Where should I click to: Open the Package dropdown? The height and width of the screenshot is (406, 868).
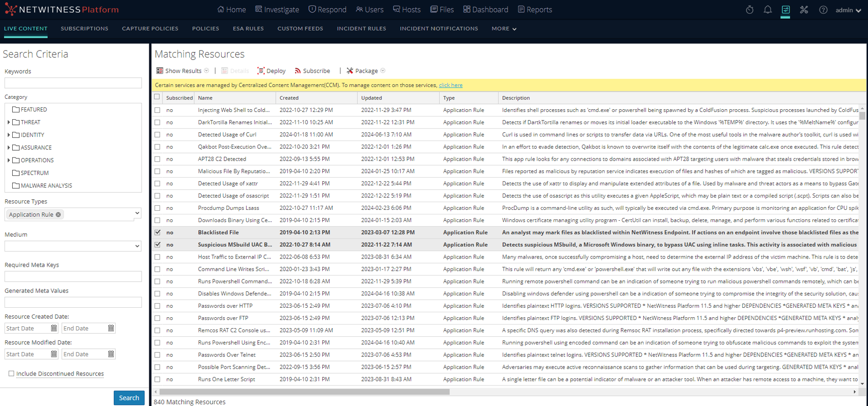(x=366, y=71)
